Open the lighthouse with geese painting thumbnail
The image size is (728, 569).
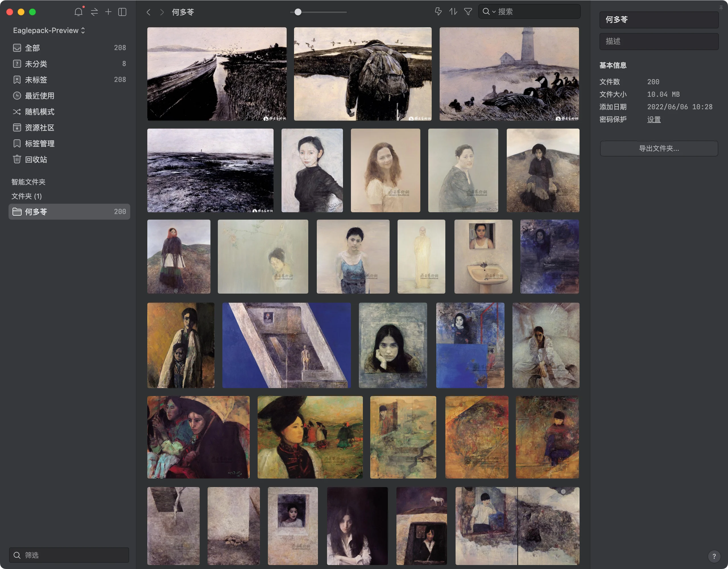tap(509, 74)
